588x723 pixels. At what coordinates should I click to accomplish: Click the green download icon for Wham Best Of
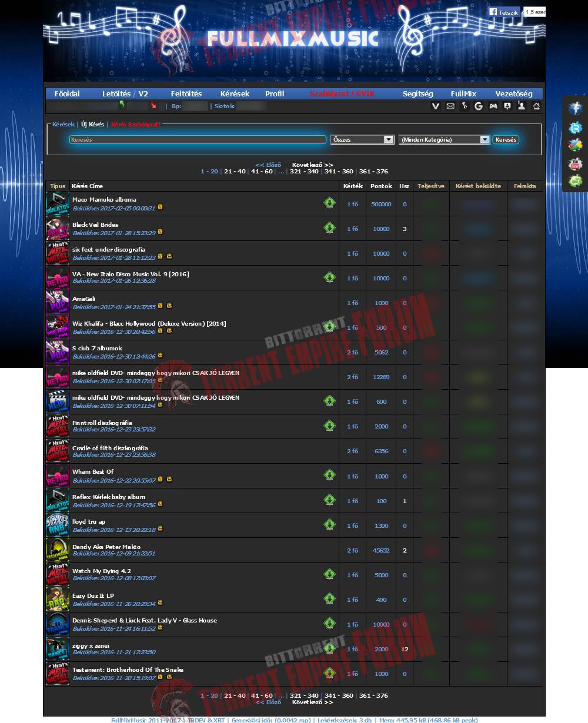click(329, 475)
